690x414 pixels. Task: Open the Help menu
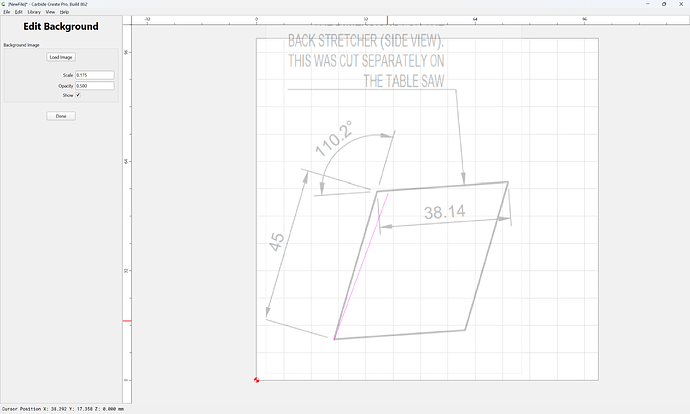coord(64,12)
